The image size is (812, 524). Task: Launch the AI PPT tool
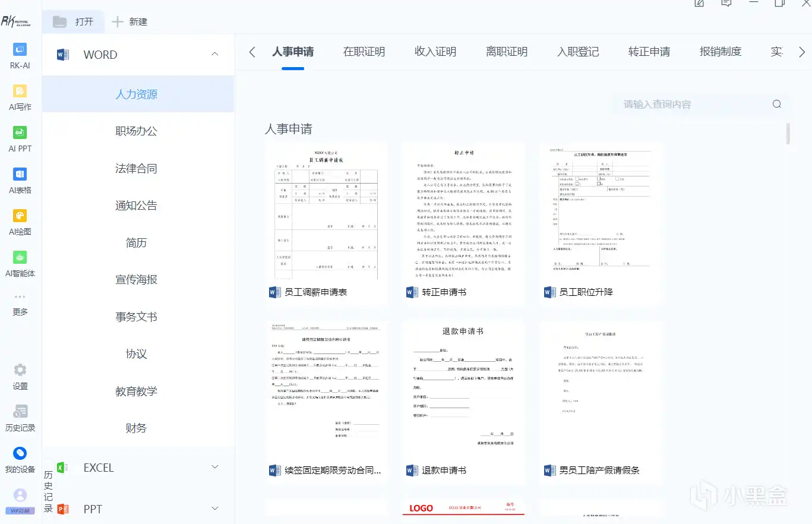point(20,140)
